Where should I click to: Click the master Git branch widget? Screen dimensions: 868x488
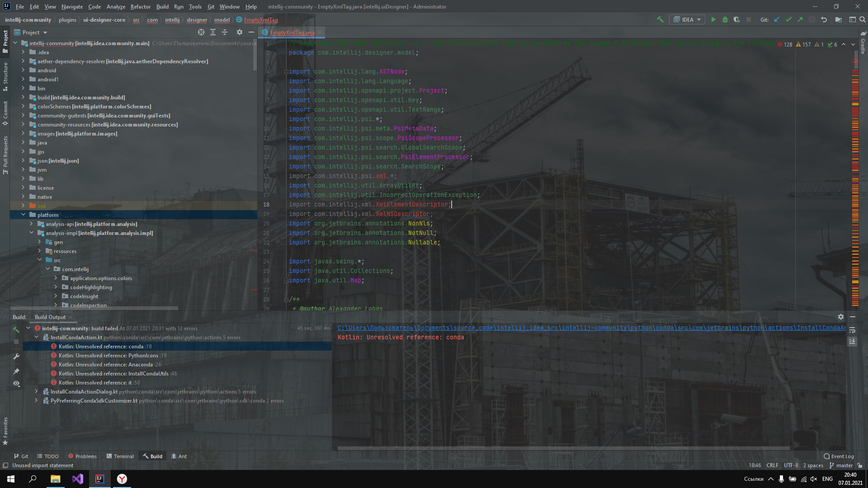841,465
